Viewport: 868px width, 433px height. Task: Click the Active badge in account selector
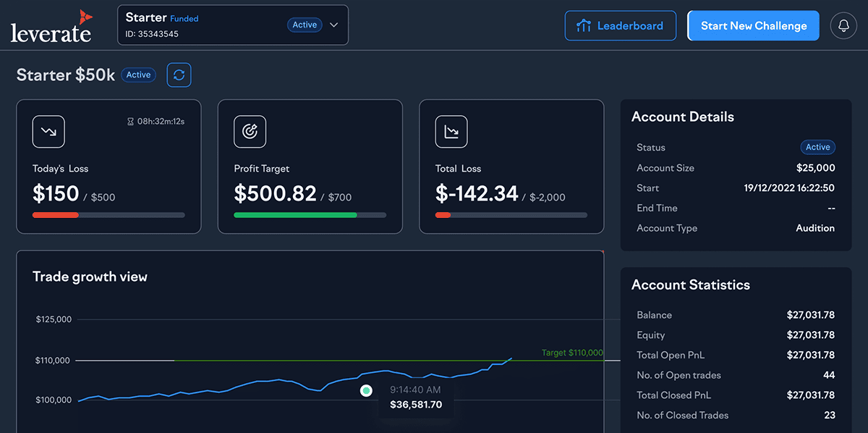tap(305, 25)
